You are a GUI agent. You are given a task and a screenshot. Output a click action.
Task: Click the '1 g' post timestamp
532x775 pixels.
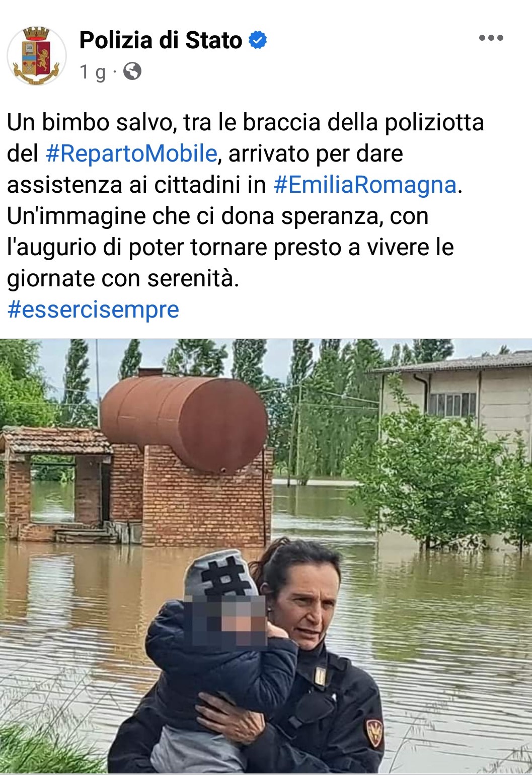point(93,72)
